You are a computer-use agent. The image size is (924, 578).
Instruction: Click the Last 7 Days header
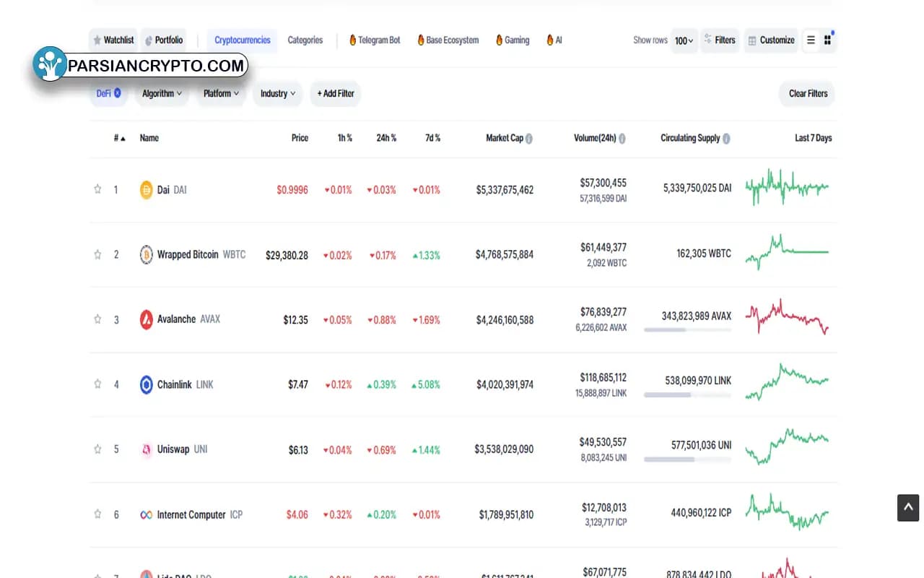813,138
